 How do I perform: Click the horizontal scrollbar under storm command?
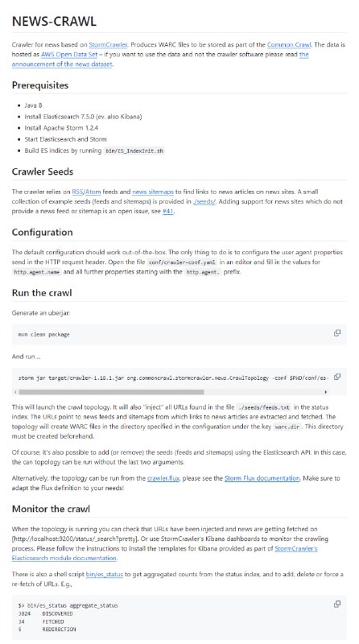coord(111,392)
